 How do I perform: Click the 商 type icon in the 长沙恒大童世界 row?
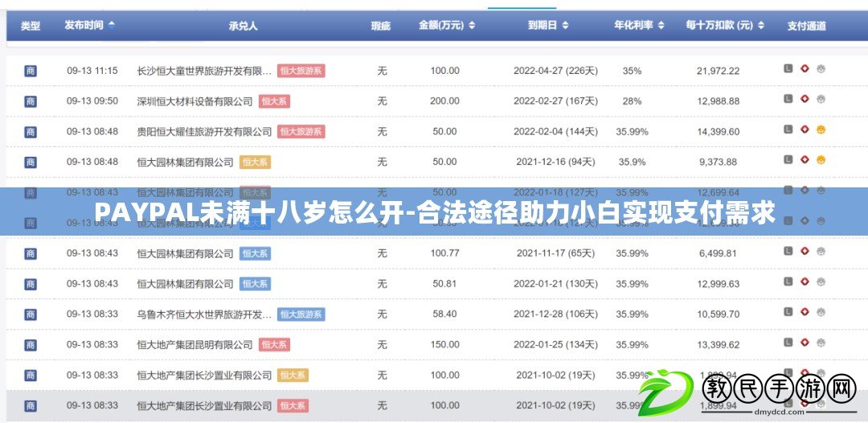pyautogui.click(x=31, y=71)
